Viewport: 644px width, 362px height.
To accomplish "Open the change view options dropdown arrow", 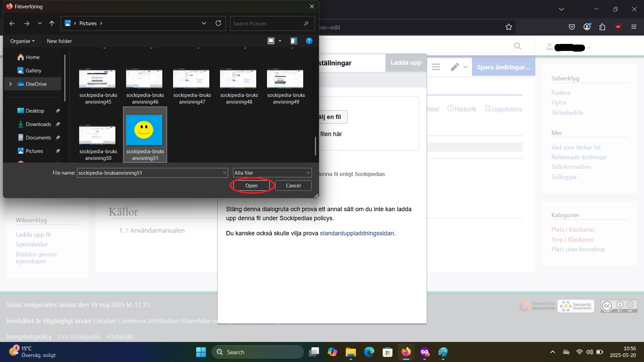I will (280, 41).
